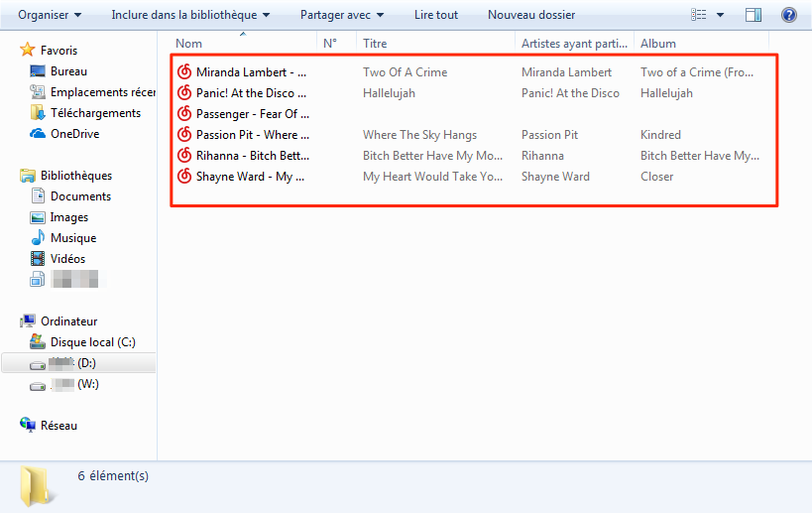Open the help button in toolbar

click(788, 15)
